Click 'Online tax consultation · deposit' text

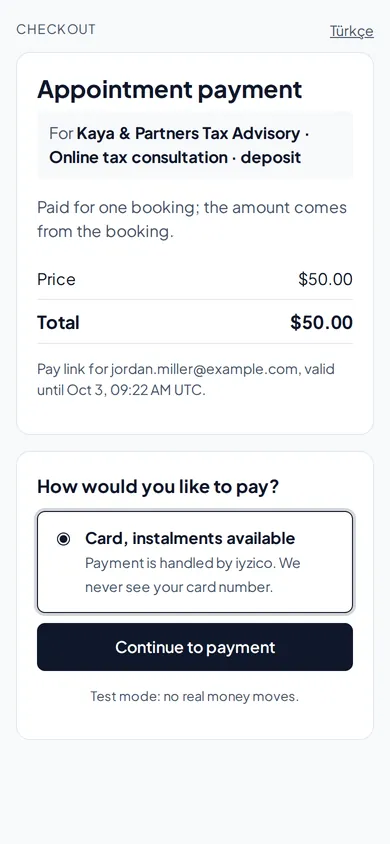175,158
